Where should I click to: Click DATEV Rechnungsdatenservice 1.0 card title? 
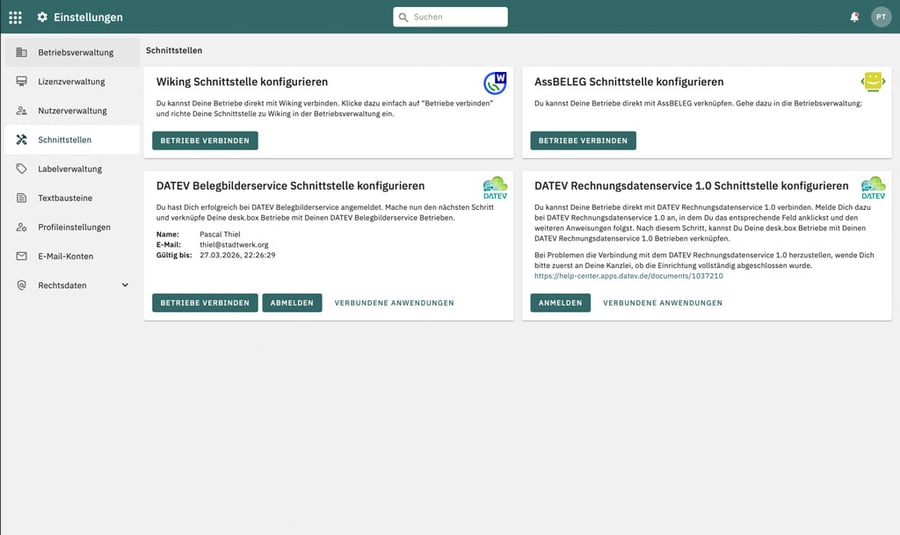(692, 186)
